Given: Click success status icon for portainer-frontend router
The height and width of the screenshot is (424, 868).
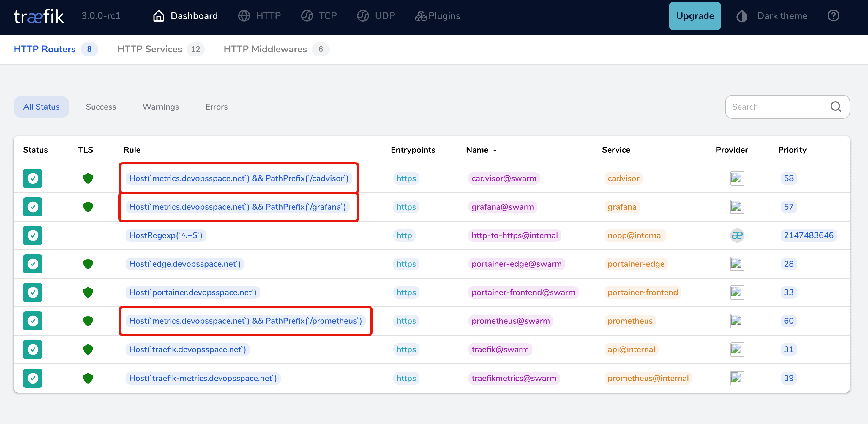Looking at the screenshot, I should (33, 292).
